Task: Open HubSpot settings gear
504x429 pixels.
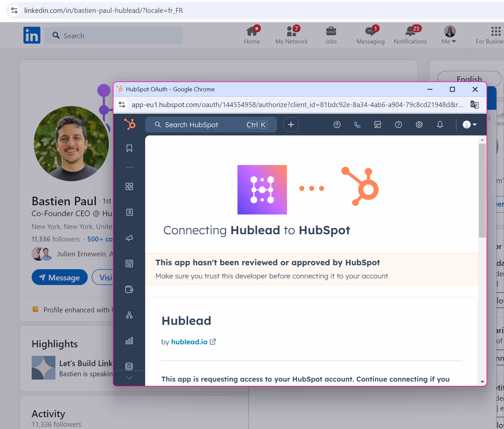Action: (x=419, y=125)
